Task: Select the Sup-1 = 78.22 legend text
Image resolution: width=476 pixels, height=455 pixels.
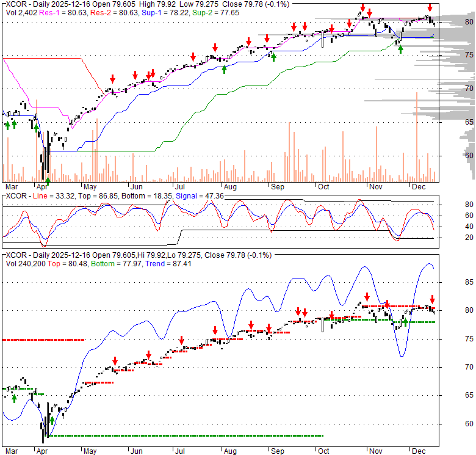Action: 165,13
